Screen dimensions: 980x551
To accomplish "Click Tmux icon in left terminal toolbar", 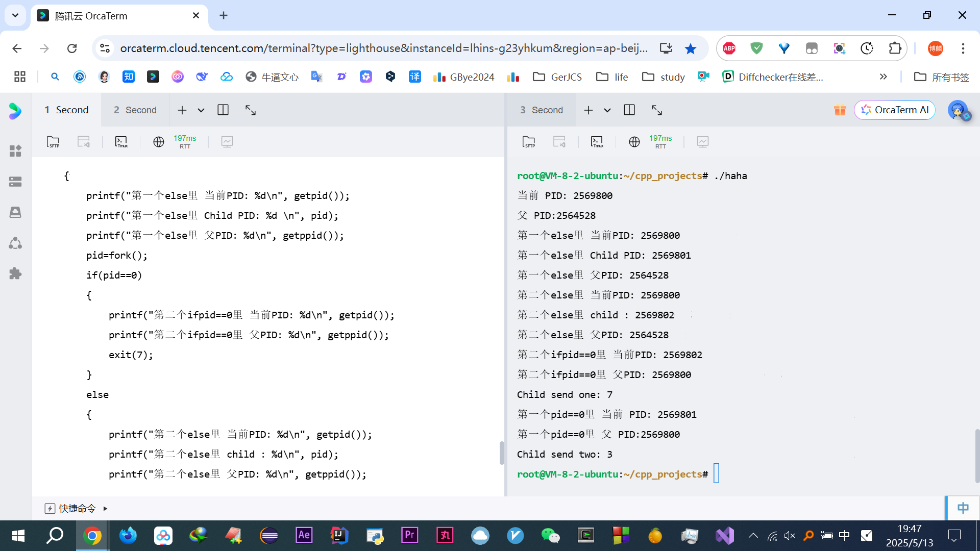I will pyautogui.click(x=121, y=142).
